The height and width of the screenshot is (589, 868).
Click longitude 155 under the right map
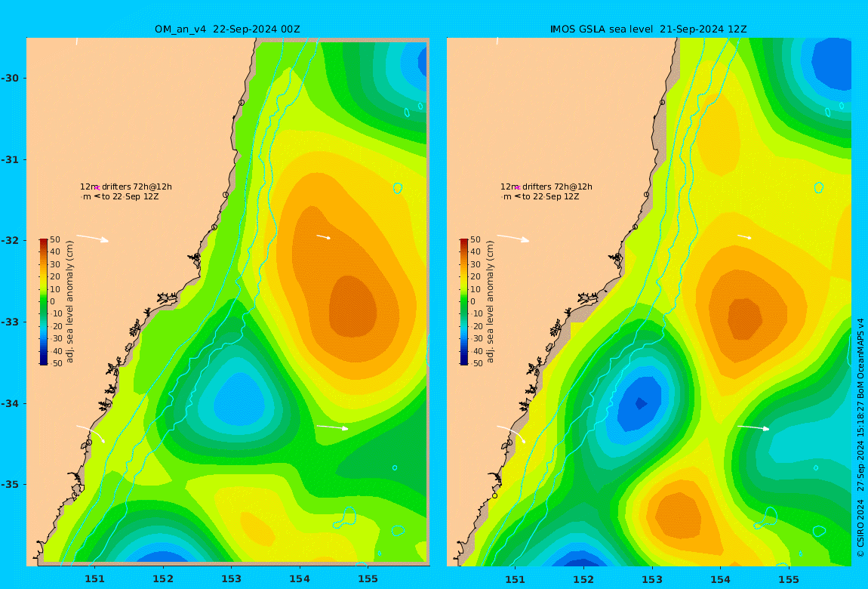(x=789, y=579)
